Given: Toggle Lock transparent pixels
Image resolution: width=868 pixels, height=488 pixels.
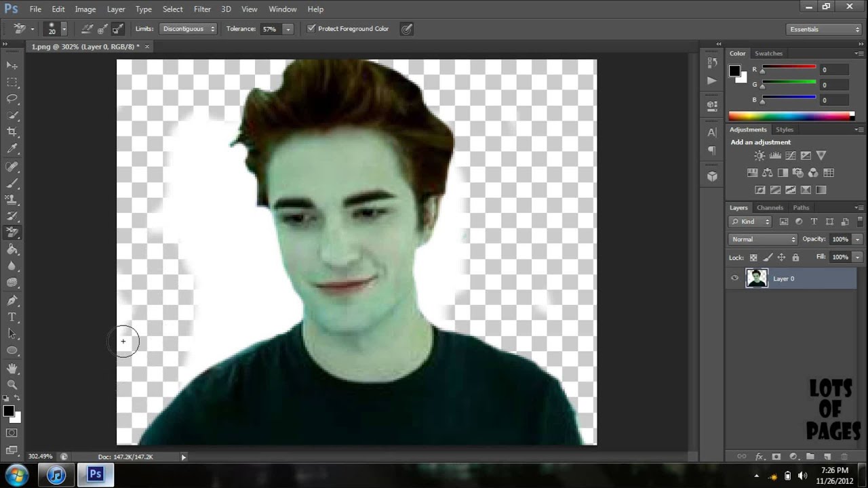Looking at the screenshot, I should pos(753,258).
